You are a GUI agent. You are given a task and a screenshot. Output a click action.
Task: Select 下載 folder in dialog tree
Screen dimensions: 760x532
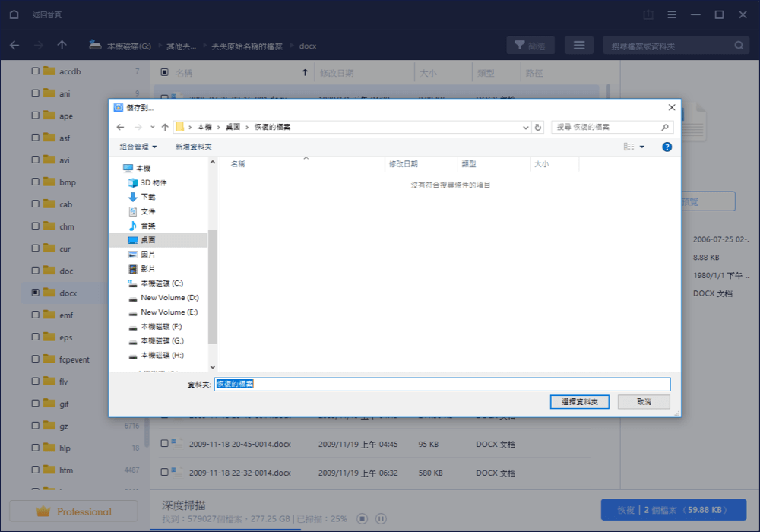[148, 197]
